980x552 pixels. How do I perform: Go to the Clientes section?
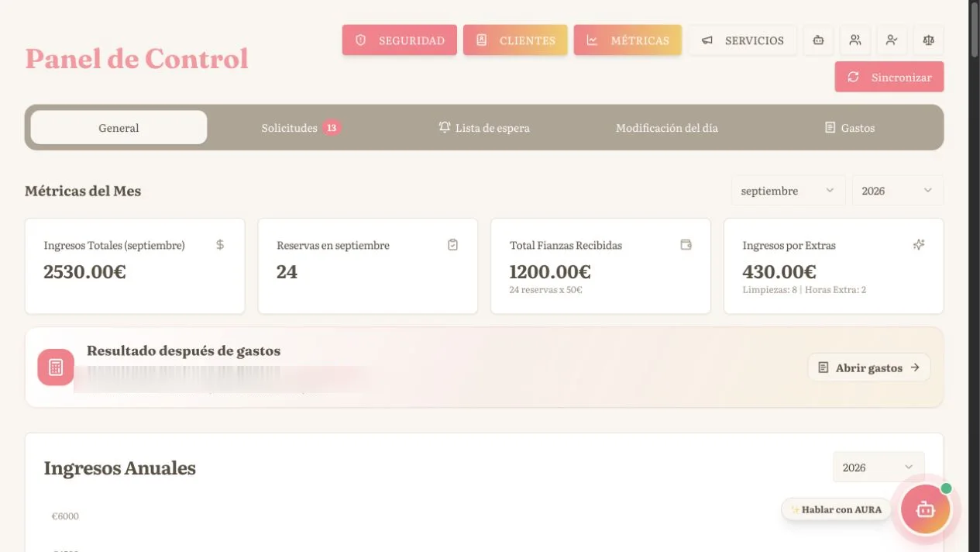(x=515, y=40)
